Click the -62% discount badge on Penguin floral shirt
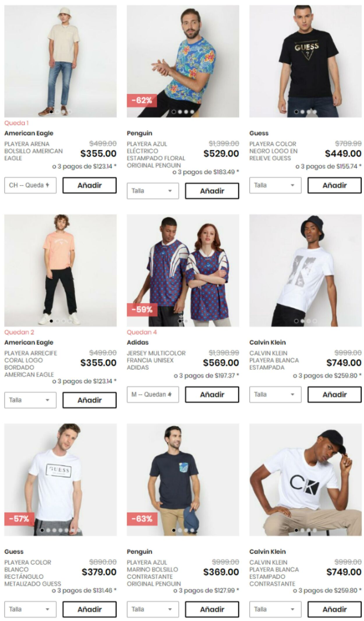The height and width of the screenshot is (621, 364). [142, 100]
